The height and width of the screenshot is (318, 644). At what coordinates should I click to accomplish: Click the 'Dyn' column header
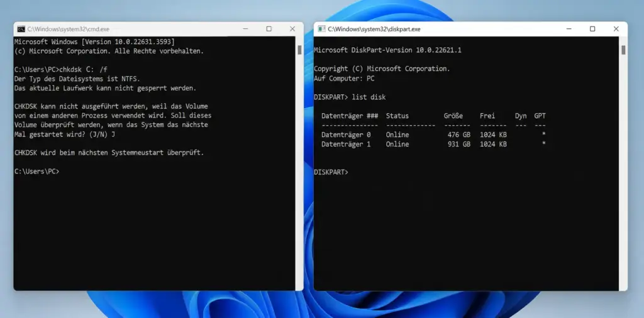point(521,116)
